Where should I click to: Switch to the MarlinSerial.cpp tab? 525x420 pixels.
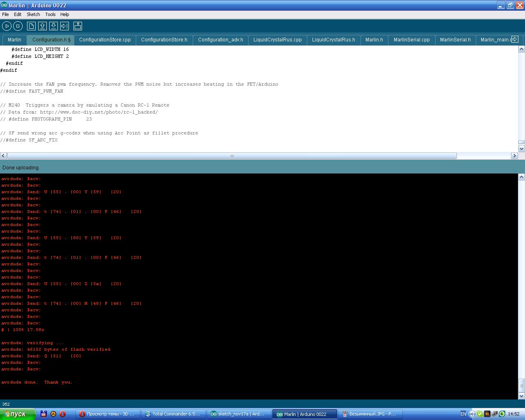[411, 40]
